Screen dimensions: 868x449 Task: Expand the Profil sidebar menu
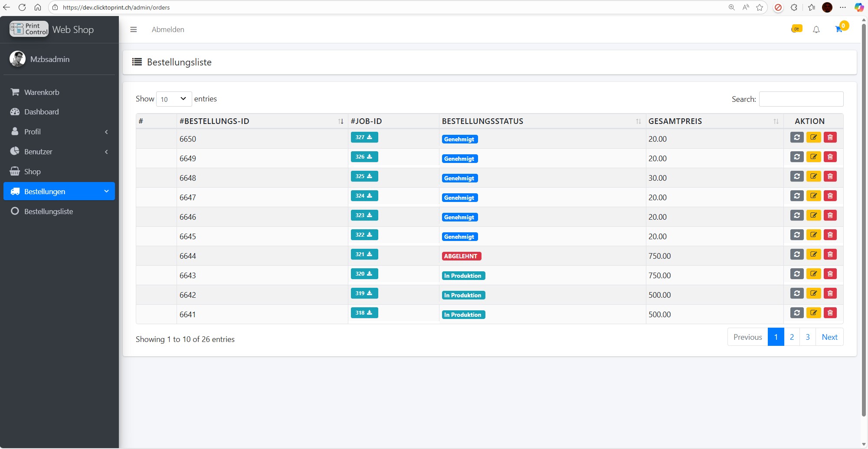click(59, 132)
